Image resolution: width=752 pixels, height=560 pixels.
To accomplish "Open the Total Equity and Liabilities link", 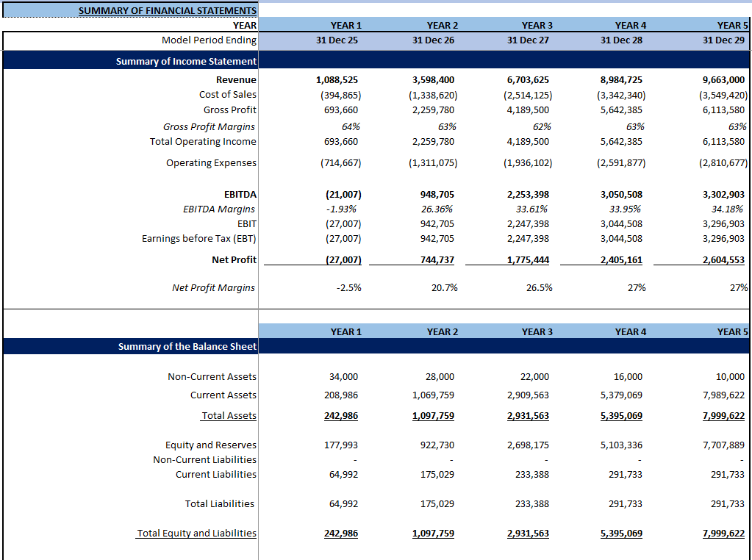I will pos(196,532).
